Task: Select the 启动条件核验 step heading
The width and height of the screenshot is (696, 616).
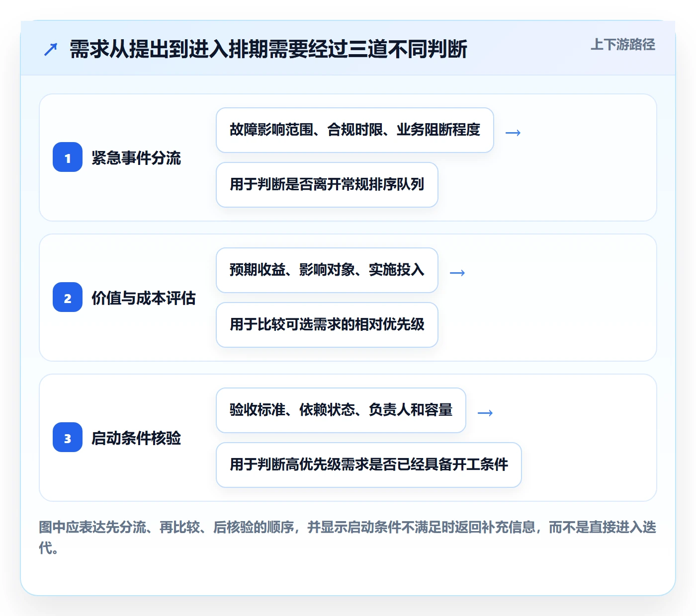Action: 136,438
